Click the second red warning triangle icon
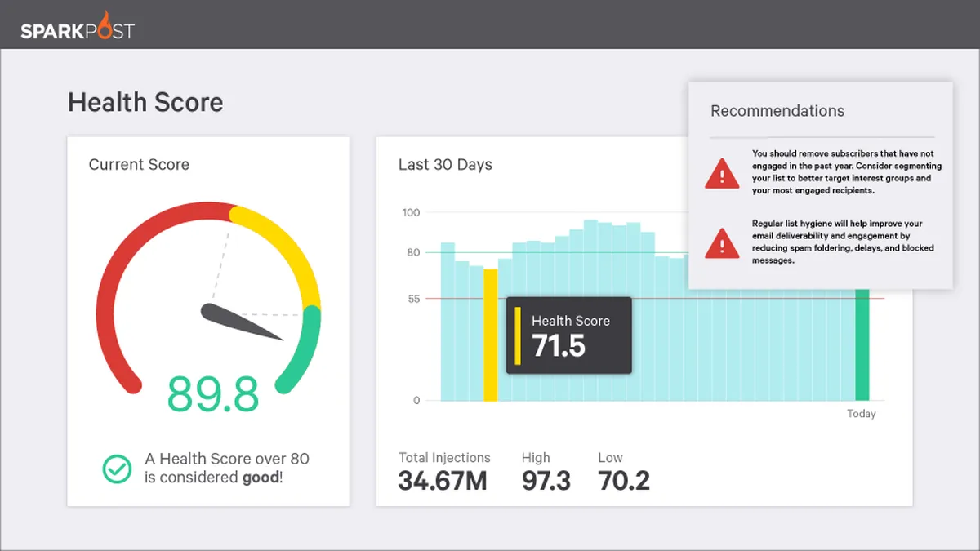980x551 pixels. click(x=722, y=242)
